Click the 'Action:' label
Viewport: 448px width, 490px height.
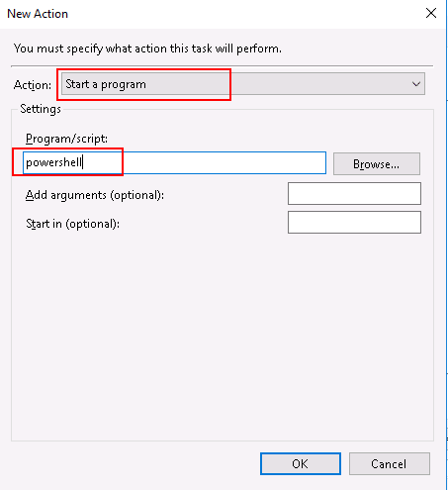point(33,85)
